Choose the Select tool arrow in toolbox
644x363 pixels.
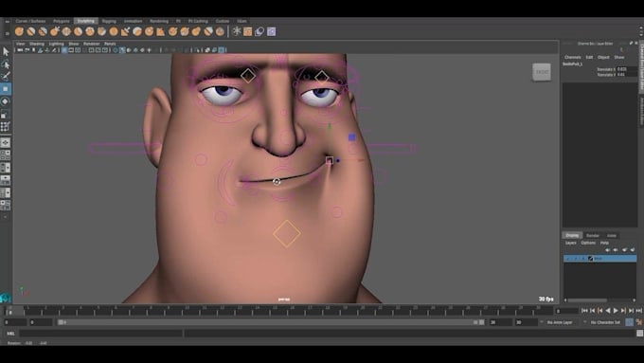click(x=6, y=52)
